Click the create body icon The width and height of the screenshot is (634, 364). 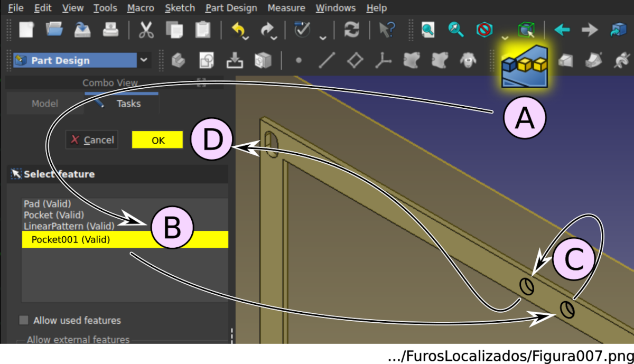[179, 60]
